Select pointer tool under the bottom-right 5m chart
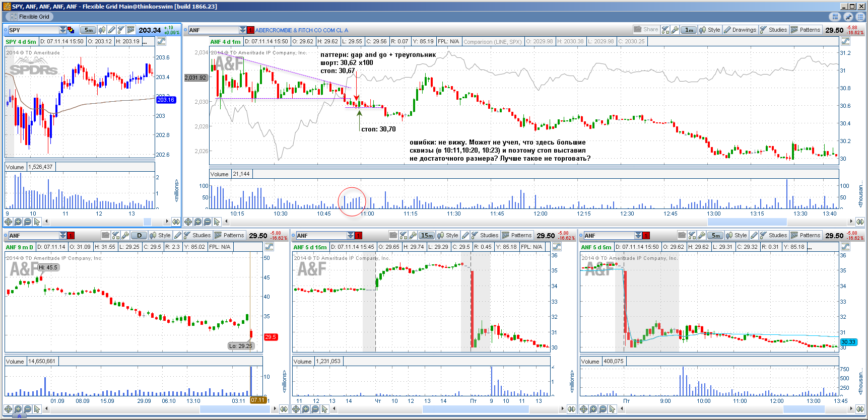 pyautogui.click(x=612, y=409)
